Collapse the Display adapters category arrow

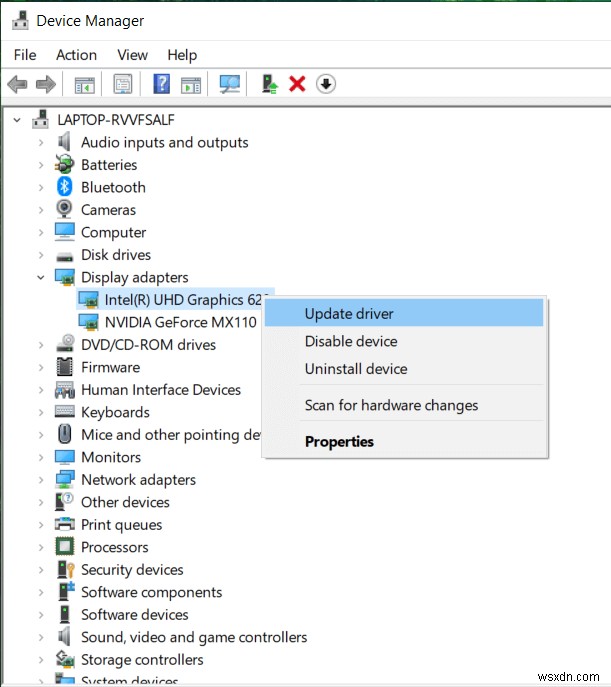[x=41, y=277]
